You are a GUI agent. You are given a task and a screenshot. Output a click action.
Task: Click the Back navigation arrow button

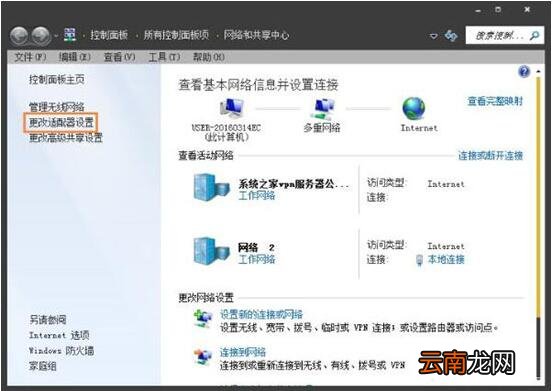tap(19, 36)
